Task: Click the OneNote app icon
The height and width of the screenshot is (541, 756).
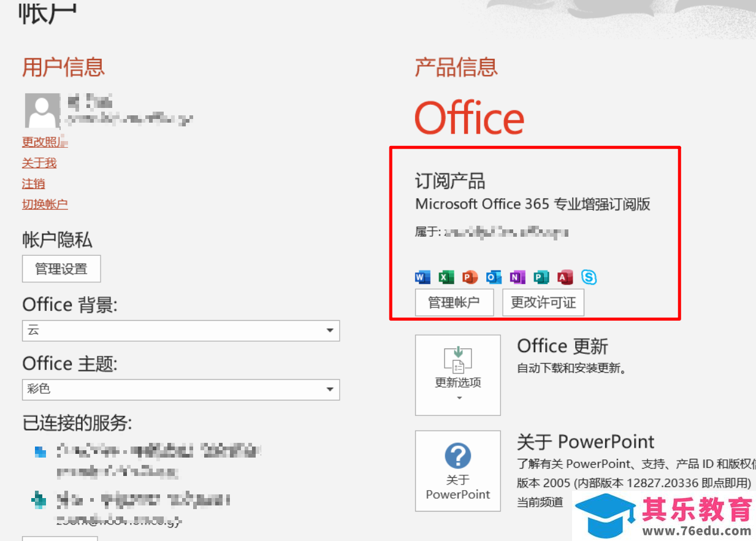Action: [517, 277]
